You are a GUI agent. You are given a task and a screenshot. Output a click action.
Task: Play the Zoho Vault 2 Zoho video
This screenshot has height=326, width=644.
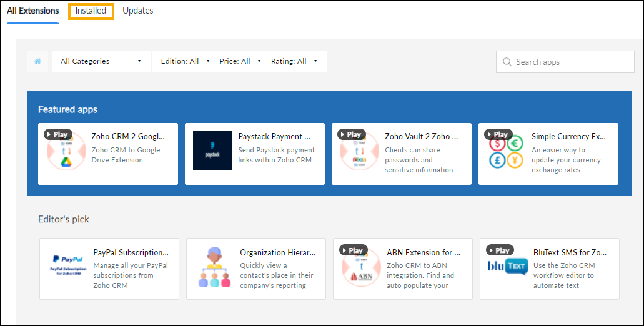[x=352, y=134]
